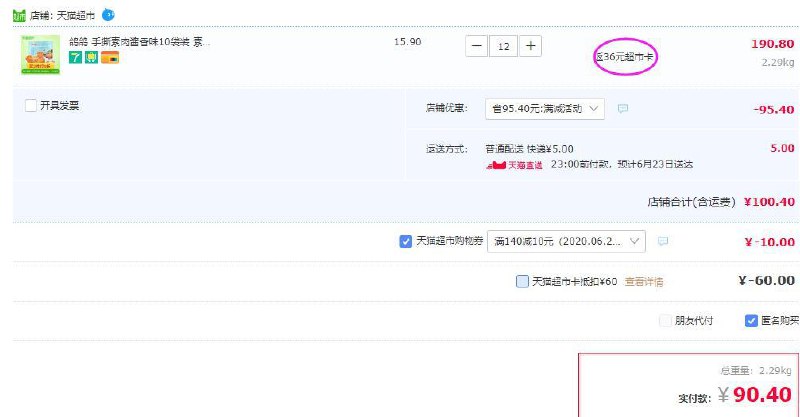The width and height of the screenshot is (800, 417).
Task: Enable the 天猫超市卡抵扣¥60 checkbox
Action: click(x=522, y=281)
